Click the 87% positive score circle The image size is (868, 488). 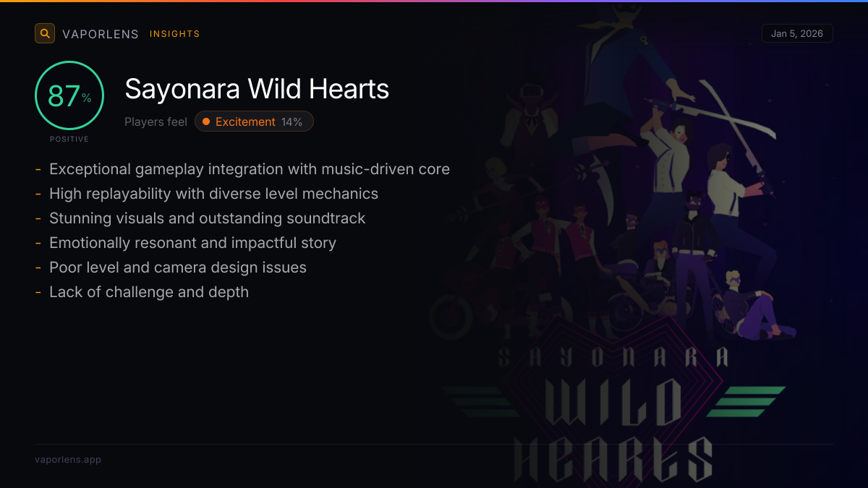69,95
